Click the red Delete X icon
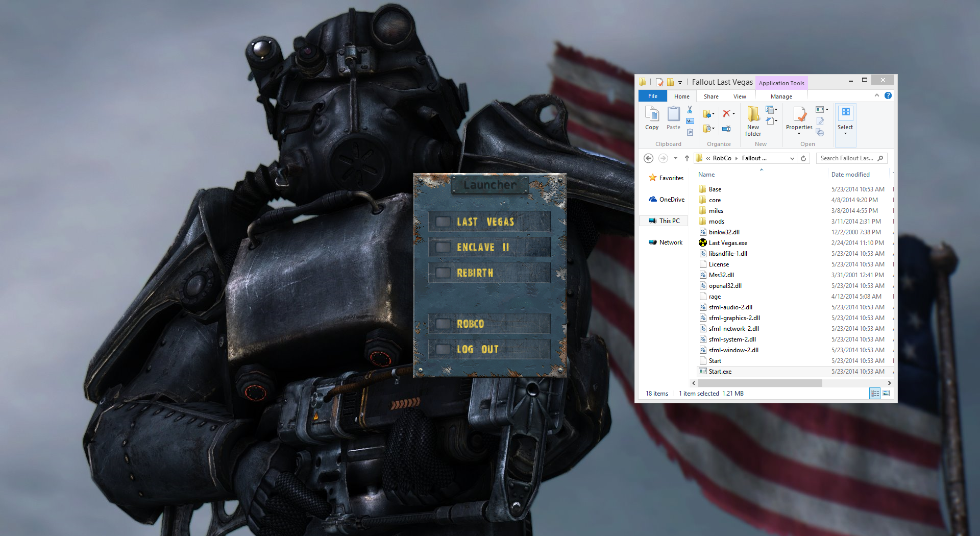Image resolution: width=980 pixels, height=536 pixels. pyautogui.click(x=726, y=114)
